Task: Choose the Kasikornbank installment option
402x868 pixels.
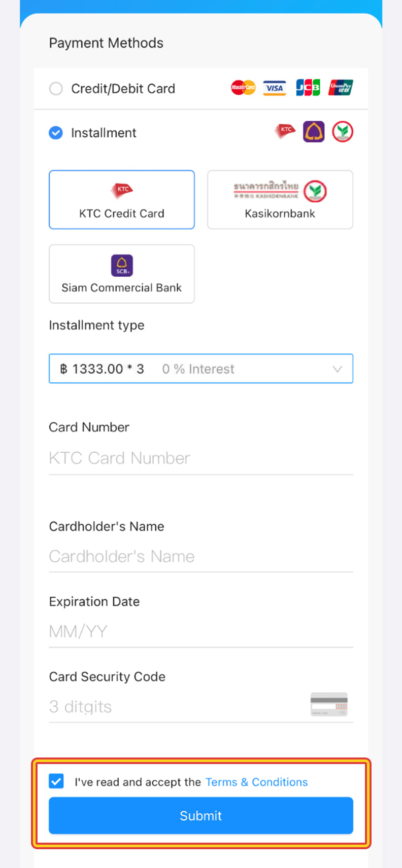Action: tap(280, 200)
